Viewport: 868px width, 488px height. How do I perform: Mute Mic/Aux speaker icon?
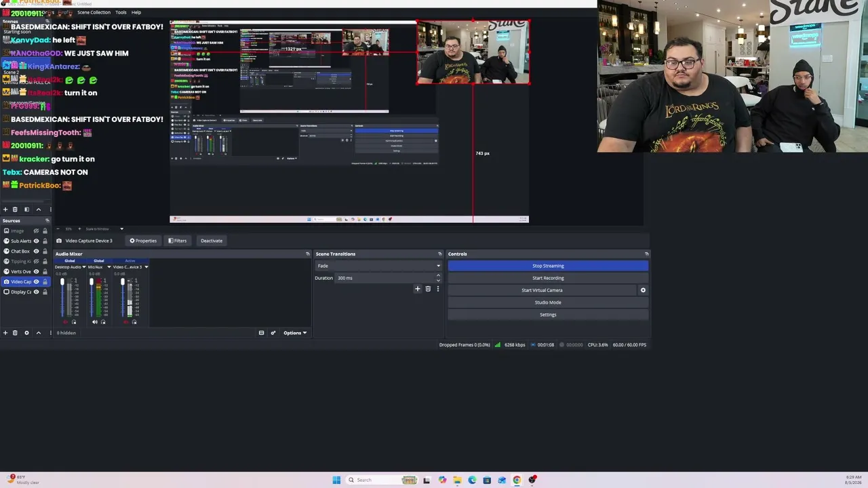coord(95,322)
